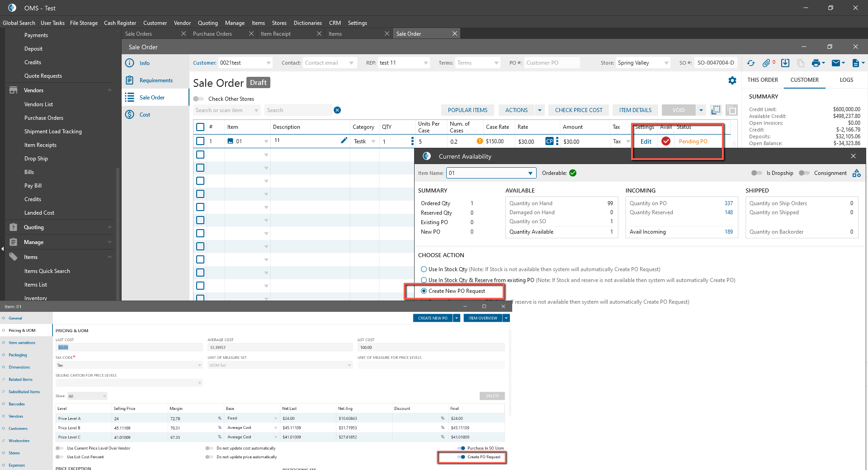The height and width of the screenshot is (470, 868).
Task: Select the Use In Stock Qty radio option
Action: pos(424,269)
